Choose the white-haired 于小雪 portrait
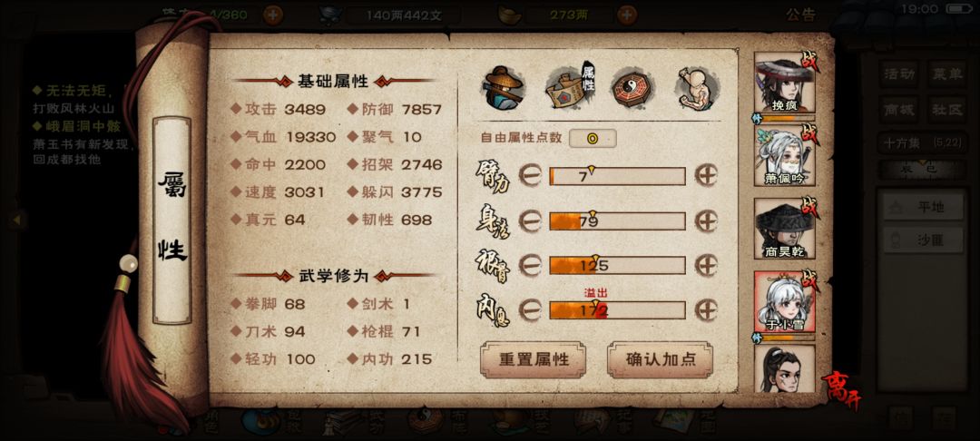980x441 pixels. (x=784, y=301)
